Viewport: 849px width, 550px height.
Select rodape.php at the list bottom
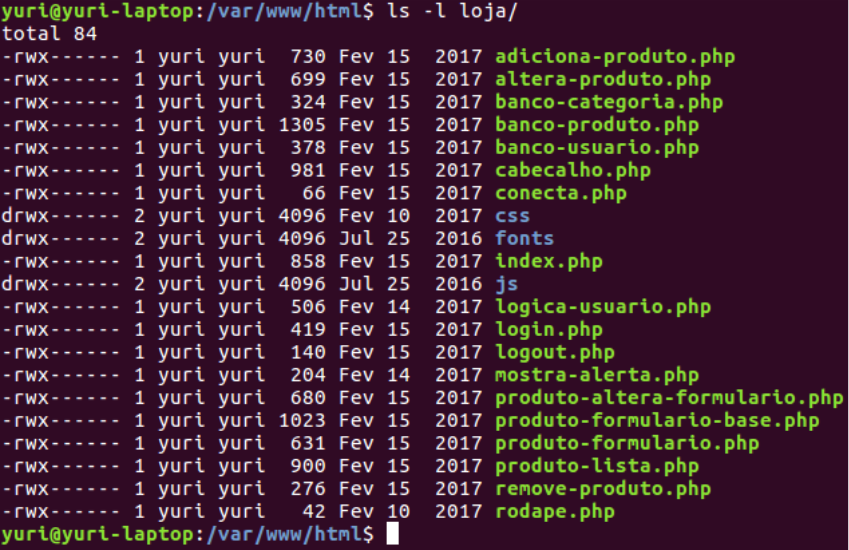coord(554,512)
